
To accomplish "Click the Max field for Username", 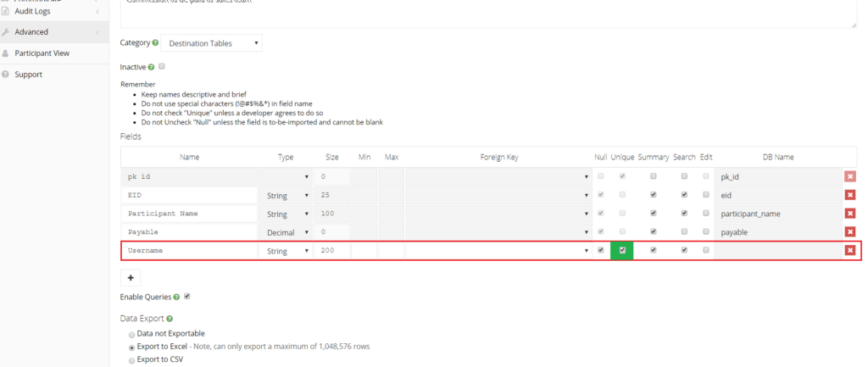I will (392, 251).
